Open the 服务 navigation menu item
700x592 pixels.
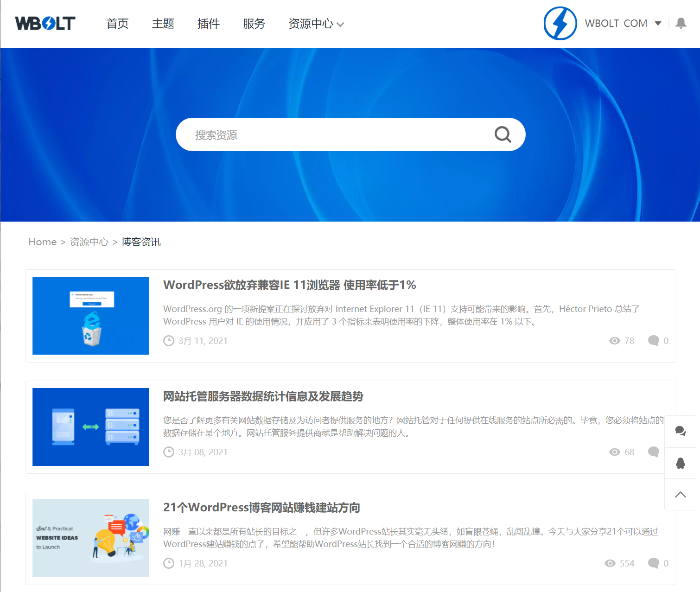pos(254,24)
